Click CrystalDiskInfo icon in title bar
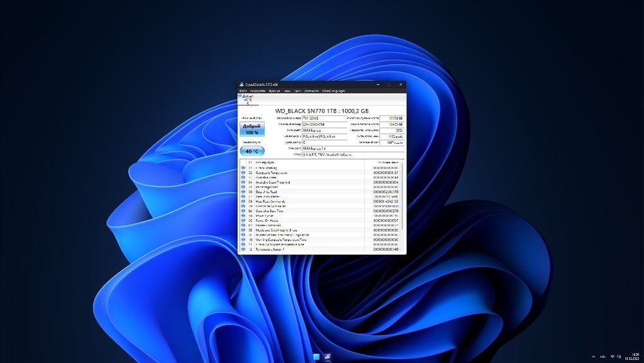 (x=242, y=84)
